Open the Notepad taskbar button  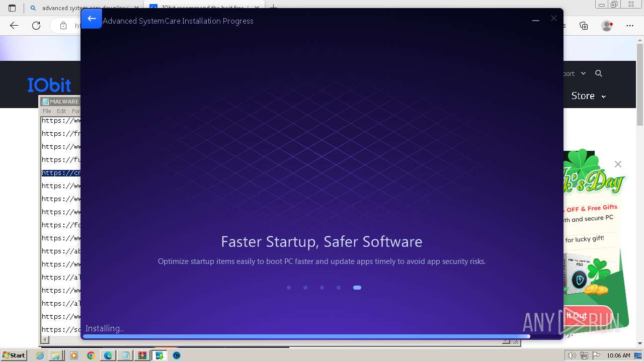pyautogui.click(x=125, y=355)
